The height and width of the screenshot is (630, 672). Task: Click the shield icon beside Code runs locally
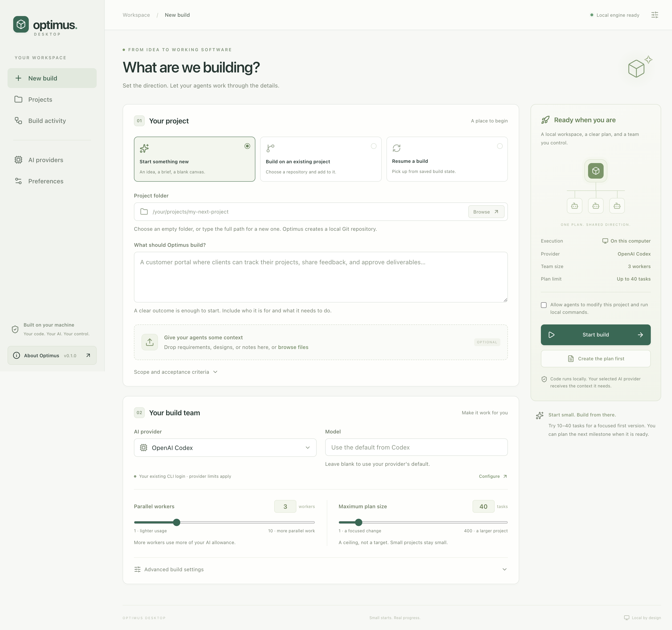(544, 379)
